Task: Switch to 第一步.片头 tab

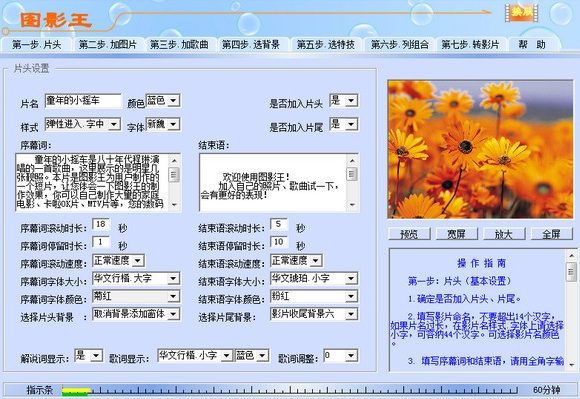Action: (x=36, y=45)
